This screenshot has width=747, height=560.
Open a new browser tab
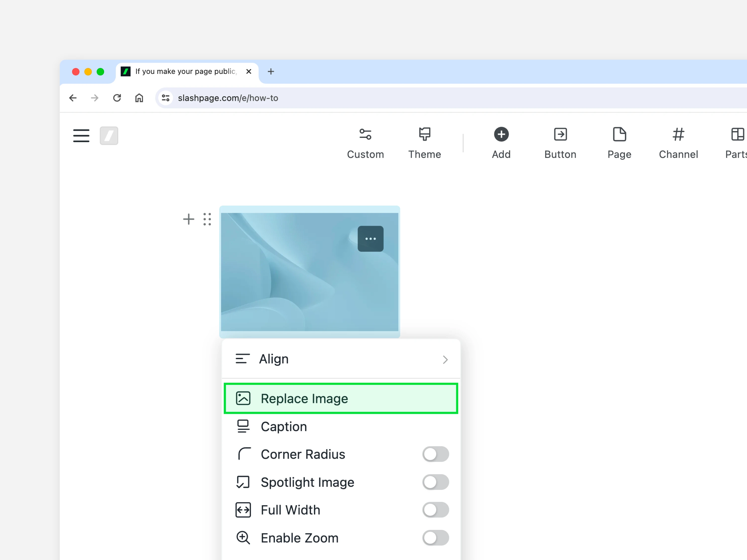pos(271,72)
